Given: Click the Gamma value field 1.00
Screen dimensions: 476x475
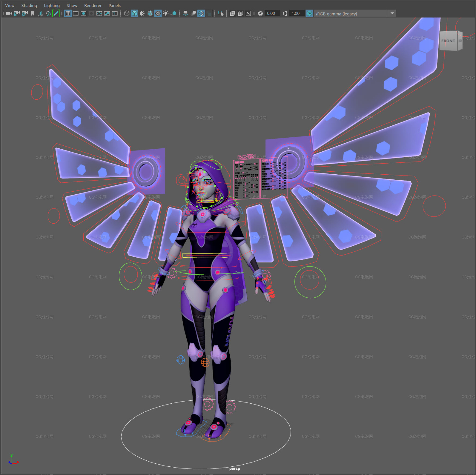Looking at the screenshot, I should (x=297, y=13).
